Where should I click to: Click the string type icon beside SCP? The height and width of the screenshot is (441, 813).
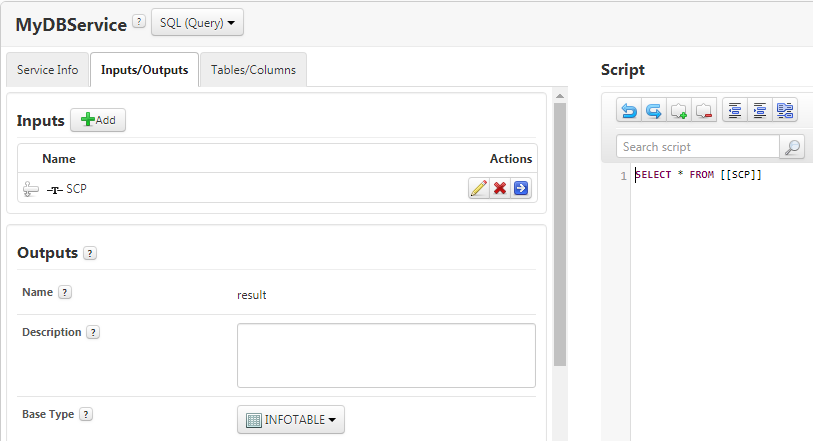click(x=54, y=190)
